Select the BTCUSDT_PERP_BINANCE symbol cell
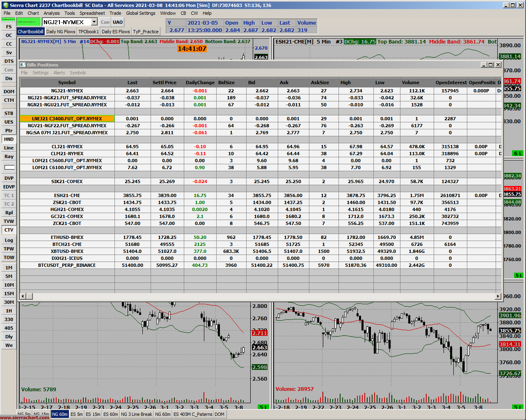The image size is (526, 420). pos(67,265)
